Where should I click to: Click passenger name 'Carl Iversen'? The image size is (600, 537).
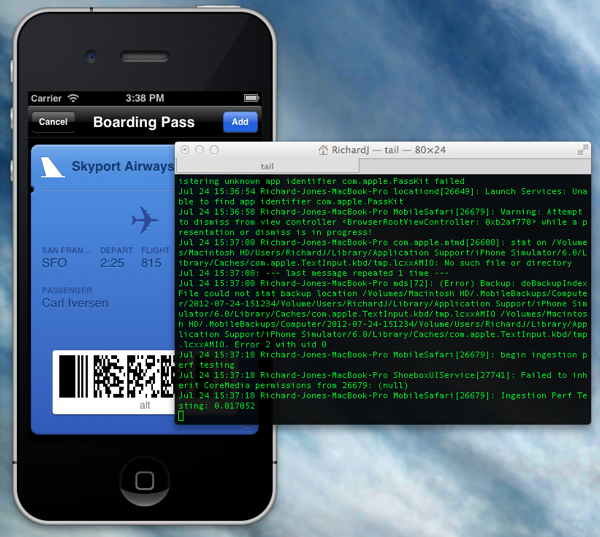pos(75,303)
